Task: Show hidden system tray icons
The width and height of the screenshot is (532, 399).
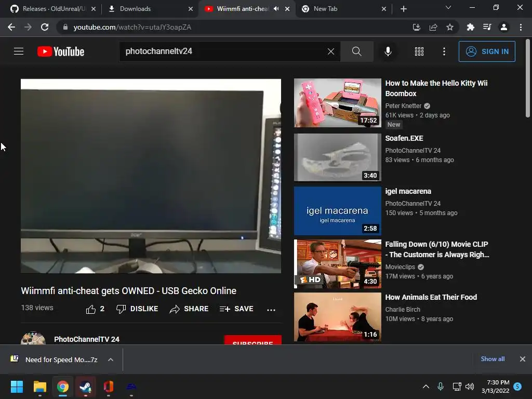Action: pyautogui.click(x=426, y=387)
